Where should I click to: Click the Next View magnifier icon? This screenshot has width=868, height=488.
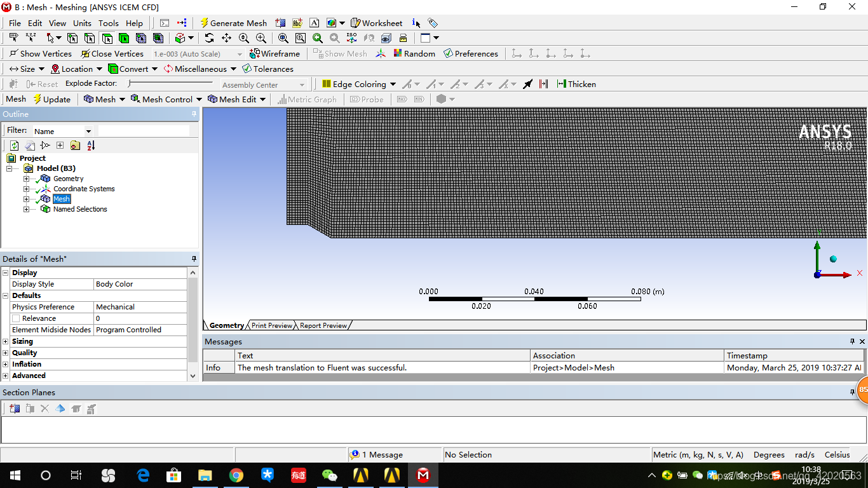click(335, 38)
